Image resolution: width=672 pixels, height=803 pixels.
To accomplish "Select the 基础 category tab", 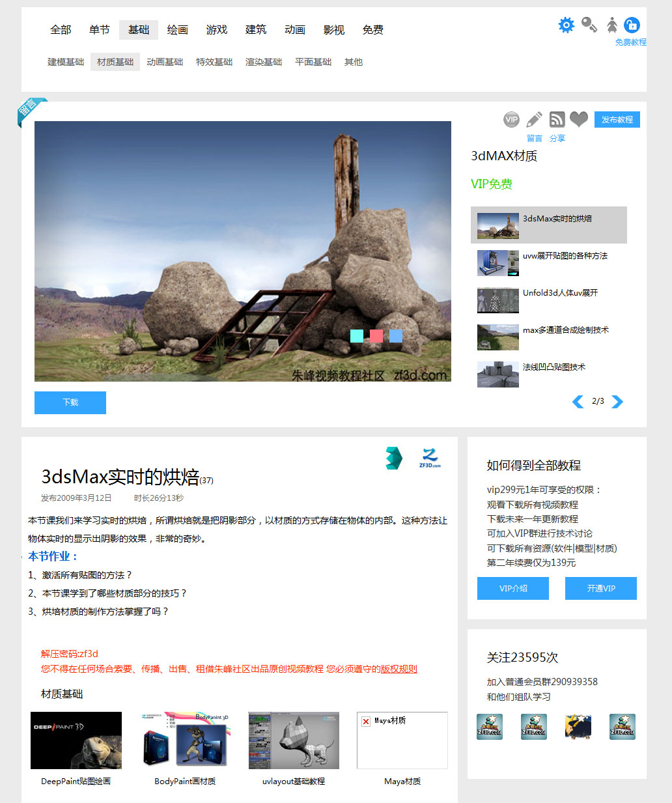I will [x=139, y=30].
